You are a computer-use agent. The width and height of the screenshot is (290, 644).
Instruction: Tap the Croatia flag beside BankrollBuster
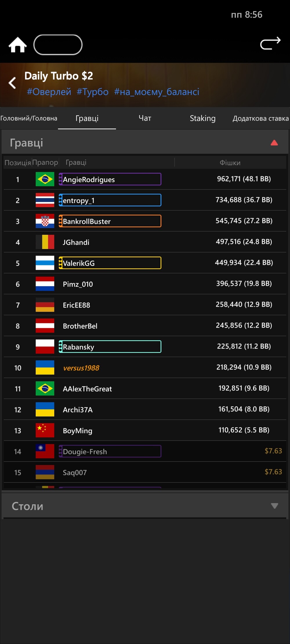pyautogui.click(x=45, y=221)
